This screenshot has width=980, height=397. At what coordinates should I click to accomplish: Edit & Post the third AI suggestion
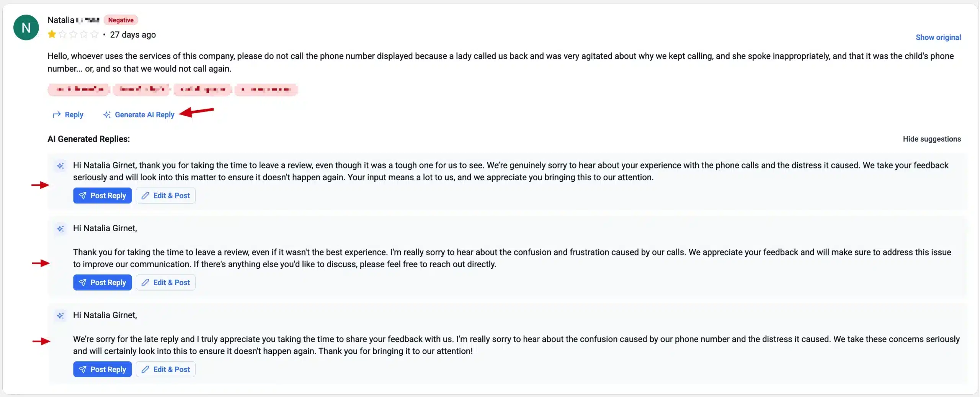[165, 369]
